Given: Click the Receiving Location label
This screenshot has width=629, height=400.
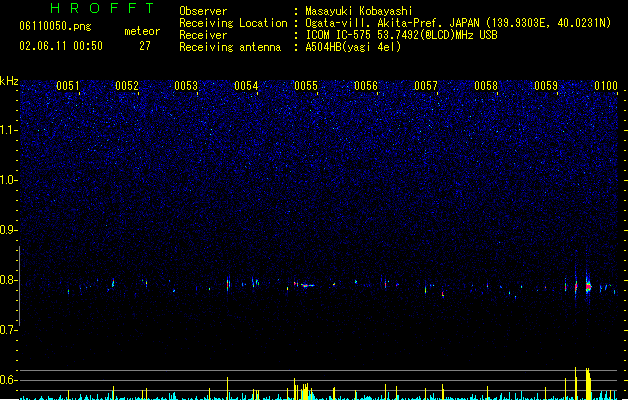Looking at the screenshot, I should [x=233, y=23].
